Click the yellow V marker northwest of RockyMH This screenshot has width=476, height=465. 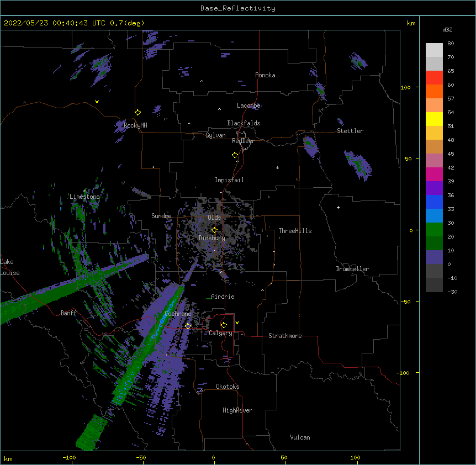pyautogui.click(x=97, y=102)
